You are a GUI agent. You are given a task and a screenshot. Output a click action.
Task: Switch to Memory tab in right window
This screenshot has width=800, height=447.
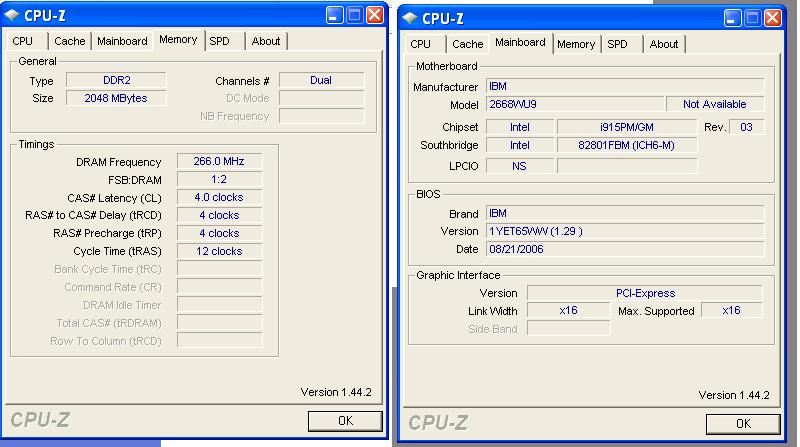click(576, 44)
